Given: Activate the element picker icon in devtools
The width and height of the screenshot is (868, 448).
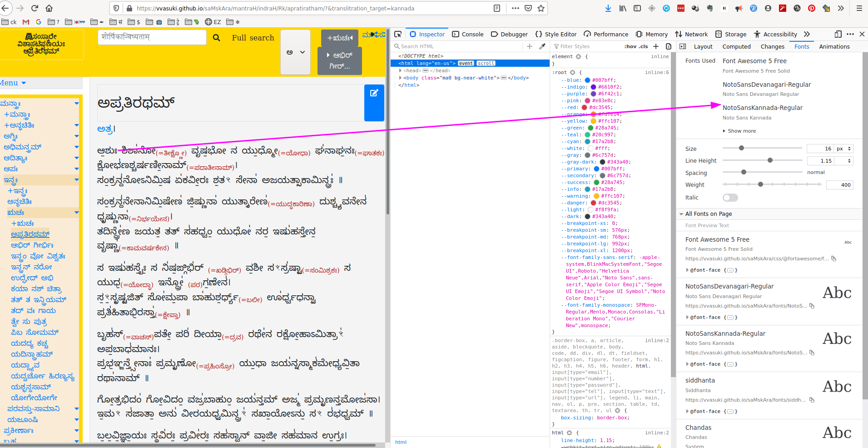Looking at the screenshot, I should 398,34.
